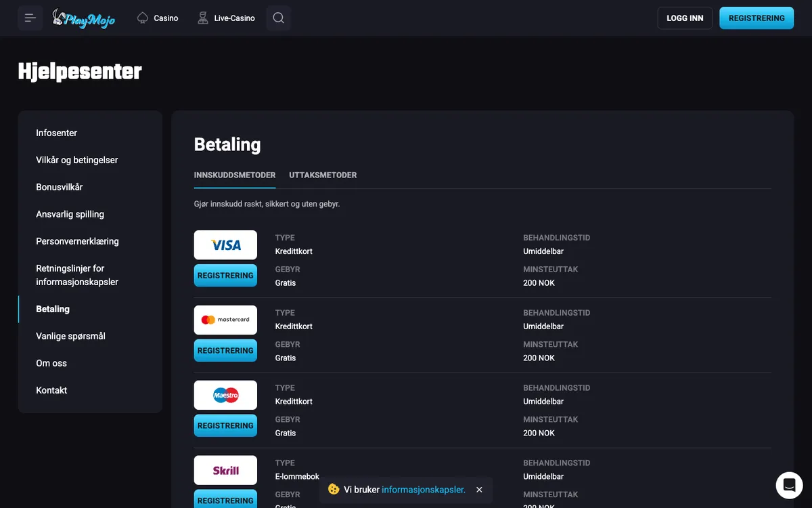Click the Mastercard logo
Image resolution: width=812 pixels, height=508 pixels.
225,320
